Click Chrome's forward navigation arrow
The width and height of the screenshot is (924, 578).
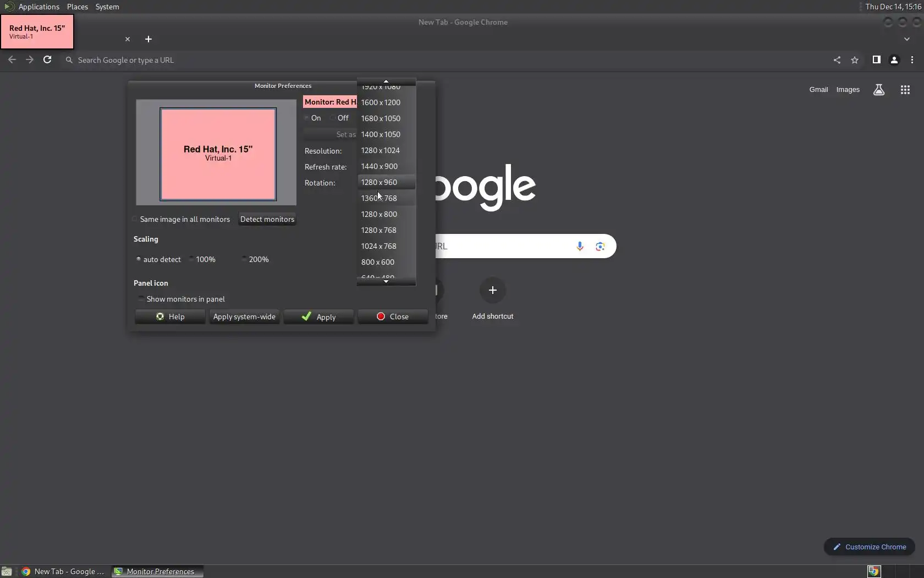[30, 60]
